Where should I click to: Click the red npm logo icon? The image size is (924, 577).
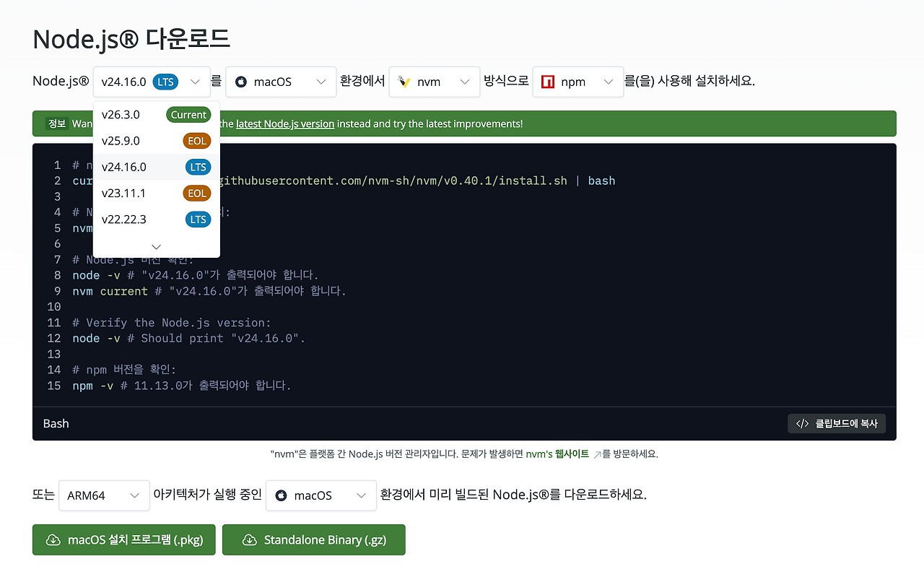(x=548, y=82)
